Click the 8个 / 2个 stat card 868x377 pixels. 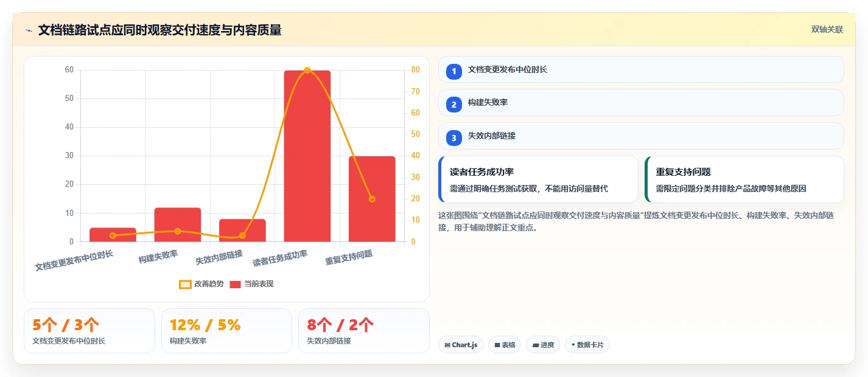pos(364,331)
